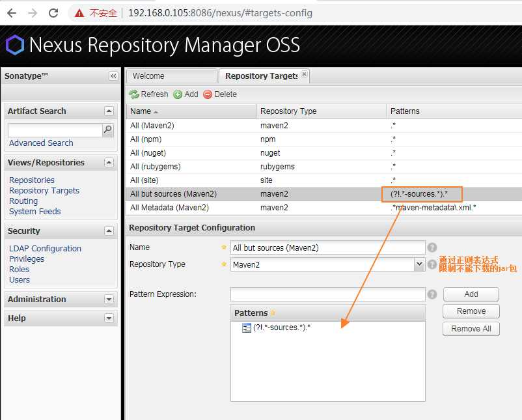The height and width of the screenshot is (420, 522).
Task: Open Repository Targets link in sidebar
Action: 44,191
